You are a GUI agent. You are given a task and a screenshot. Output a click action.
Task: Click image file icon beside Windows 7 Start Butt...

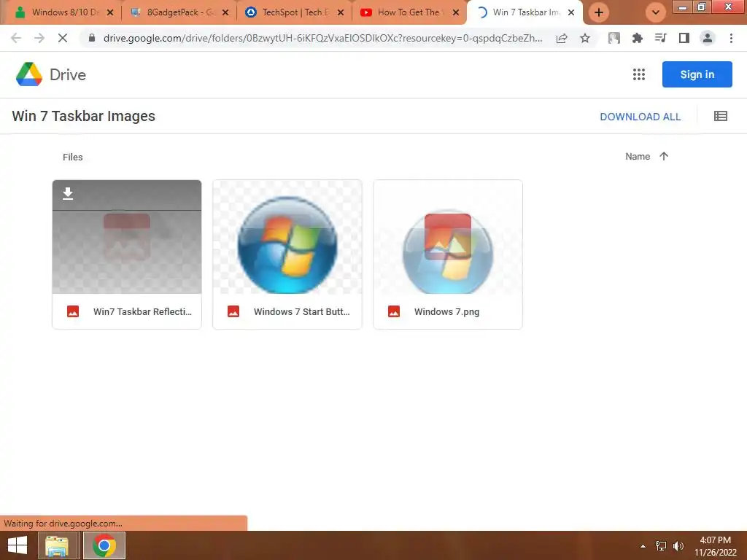[x=233, y=311]
